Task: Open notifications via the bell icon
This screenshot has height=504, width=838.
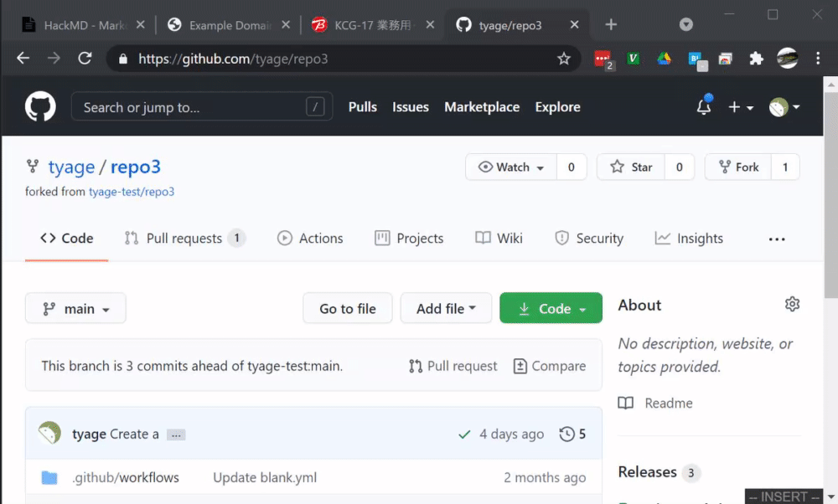Action: coord(703,106)
